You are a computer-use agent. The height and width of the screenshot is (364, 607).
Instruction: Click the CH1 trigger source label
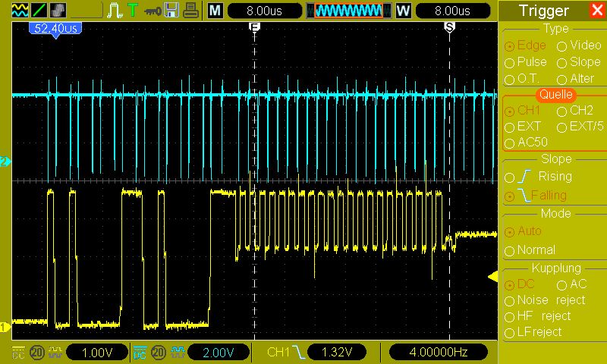pos(278,352)
